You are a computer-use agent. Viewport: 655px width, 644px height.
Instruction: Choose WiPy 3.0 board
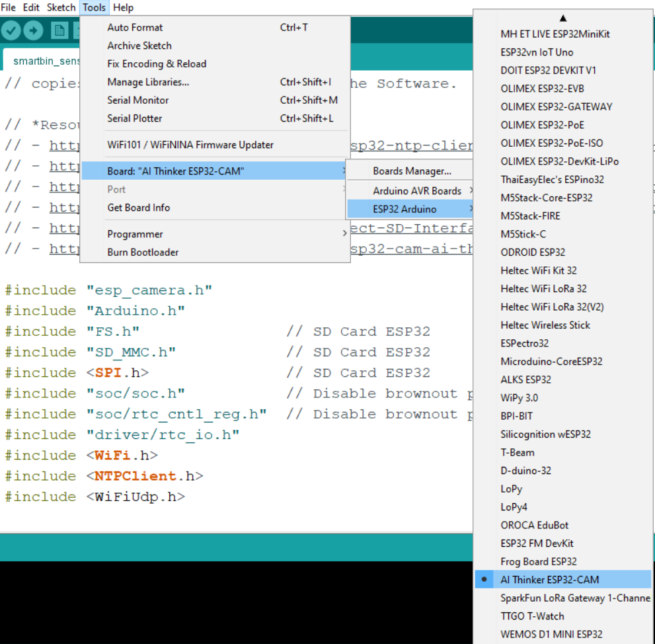[562, 397]
